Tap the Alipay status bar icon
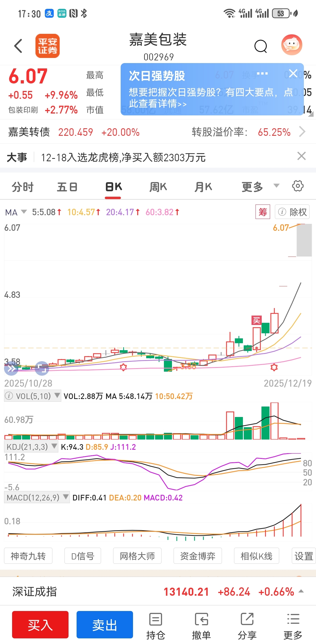Viewport: 316px width, 644px height. tap(49, 13)
